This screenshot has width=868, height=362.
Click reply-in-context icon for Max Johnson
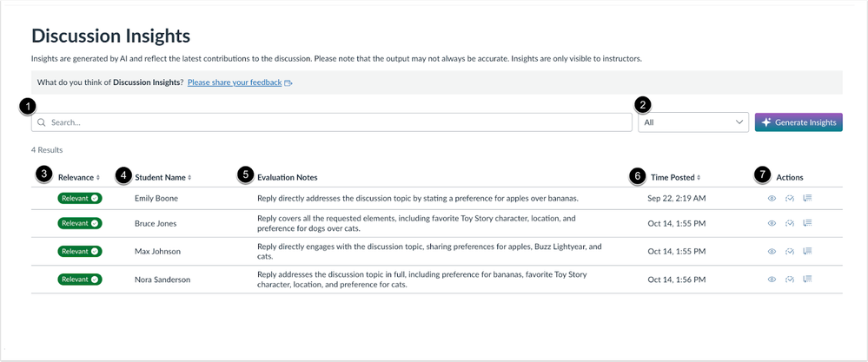(807, 252)
